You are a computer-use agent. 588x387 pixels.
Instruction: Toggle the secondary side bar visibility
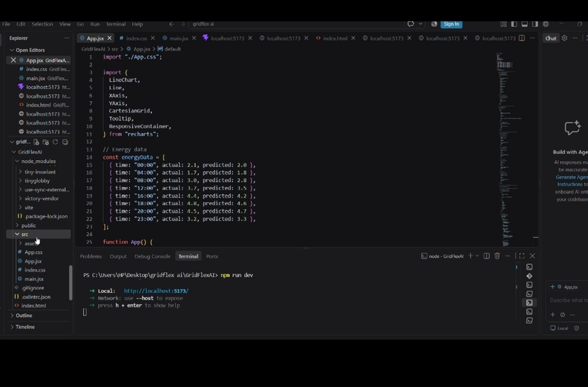[535, 24]
